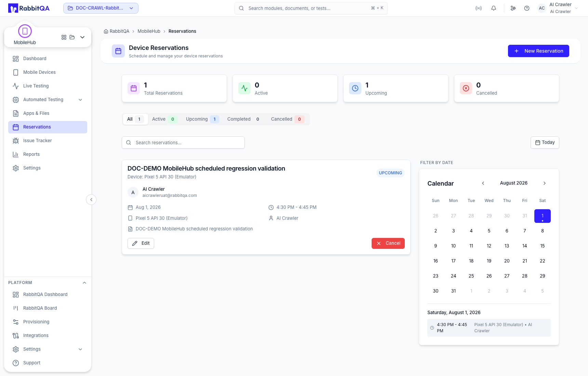This screenshot has height=376, width=588.
Task: Click the Device Reservations calendar icon
Action: point(118,51)
